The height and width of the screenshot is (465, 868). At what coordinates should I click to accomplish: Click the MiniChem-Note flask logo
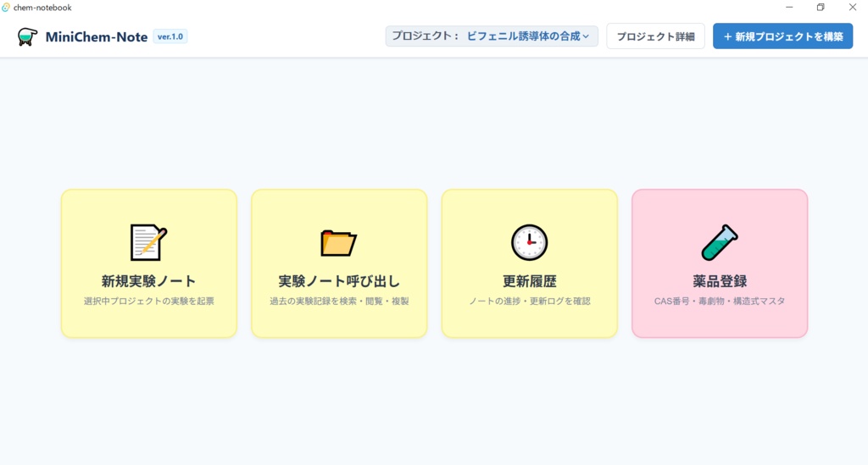pyautogui.click(x=27, y=36)
